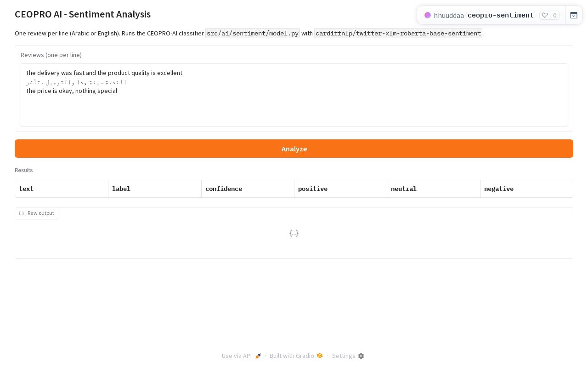Click the 'negative' column header
Viewport: 588px width, 368px height.
click(526, 189)
